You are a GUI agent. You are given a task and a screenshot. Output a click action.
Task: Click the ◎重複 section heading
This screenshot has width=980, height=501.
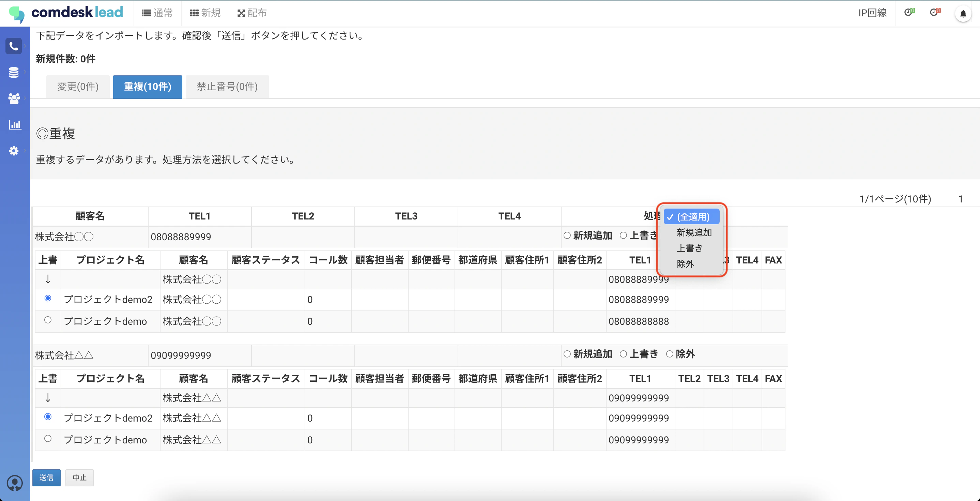click(x=56, y=134)
